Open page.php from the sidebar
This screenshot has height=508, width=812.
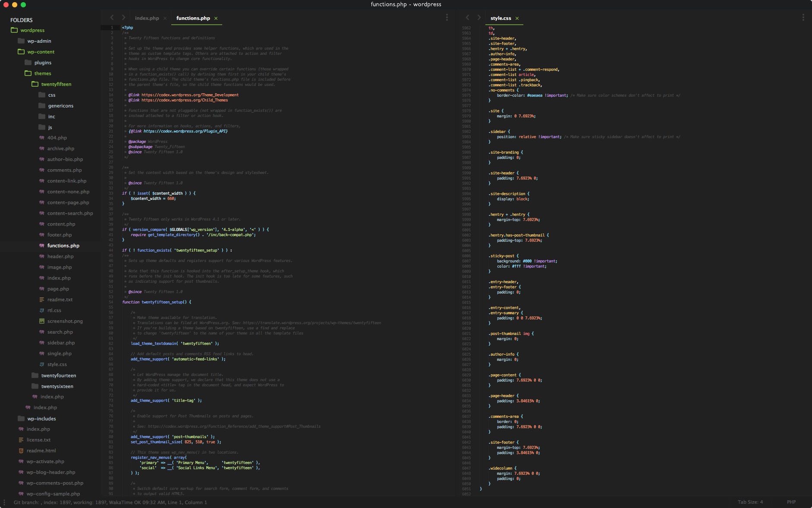click(58, 289)
